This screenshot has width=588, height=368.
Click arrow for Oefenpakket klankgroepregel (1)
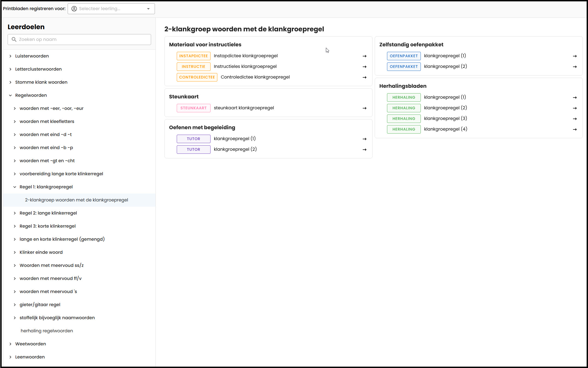pos(575,56)
